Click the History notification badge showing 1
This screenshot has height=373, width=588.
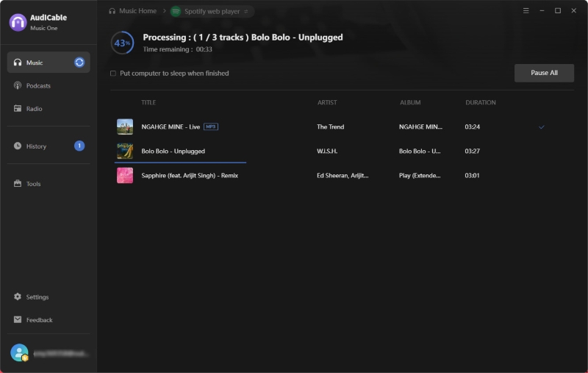tap(79, 146)
